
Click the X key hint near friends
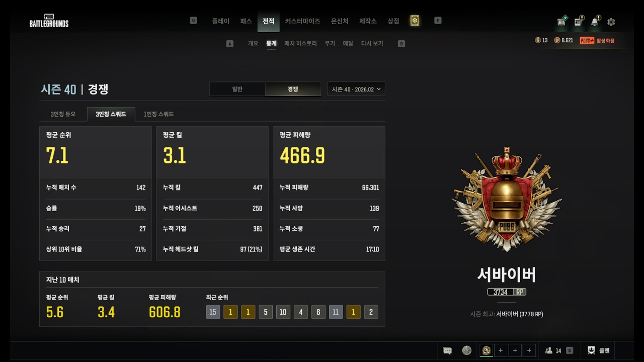coord(570,350)
